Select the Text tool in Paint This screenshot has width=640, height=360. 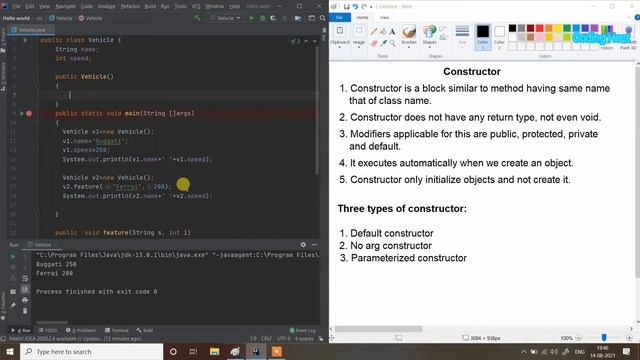point(392,31)
